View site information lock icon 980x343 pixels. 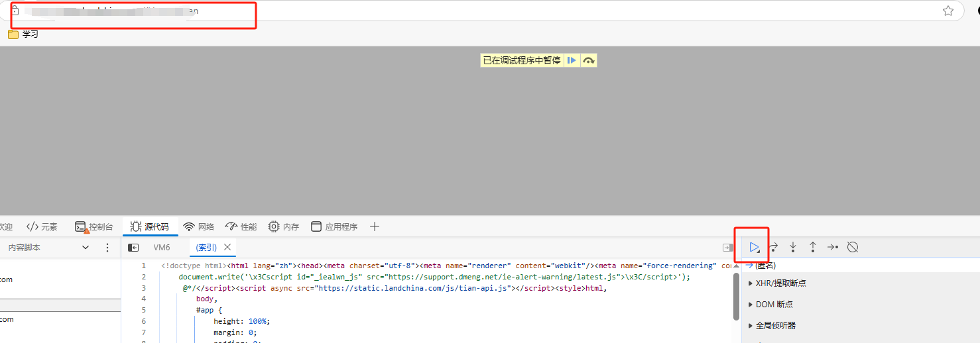[14, 11]
